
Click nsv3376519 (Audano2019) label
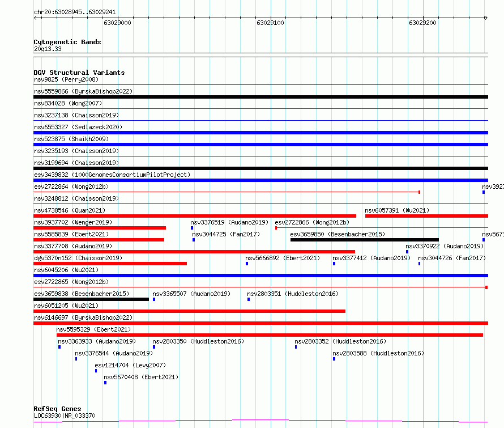(x=229, y=222)
